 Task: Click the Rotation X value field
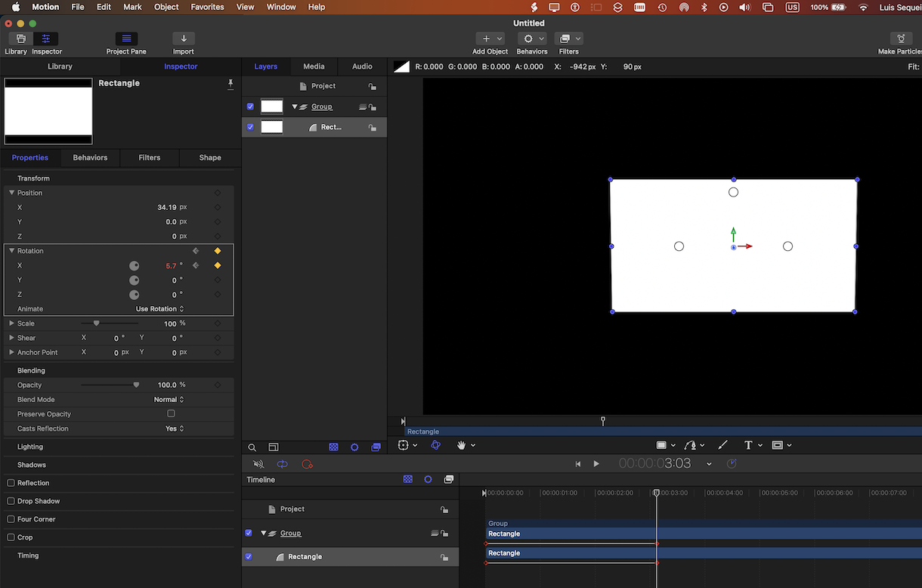click(x=171, y=265)
